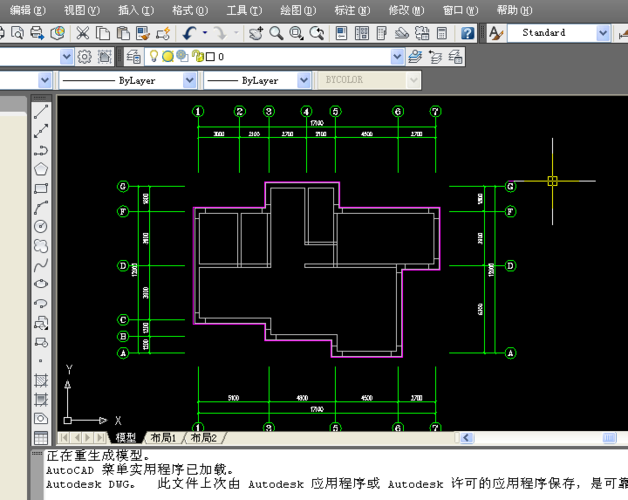Click the Layer Previous icon
The width and height of the screenshot is (628, 500).
point(435,56)
